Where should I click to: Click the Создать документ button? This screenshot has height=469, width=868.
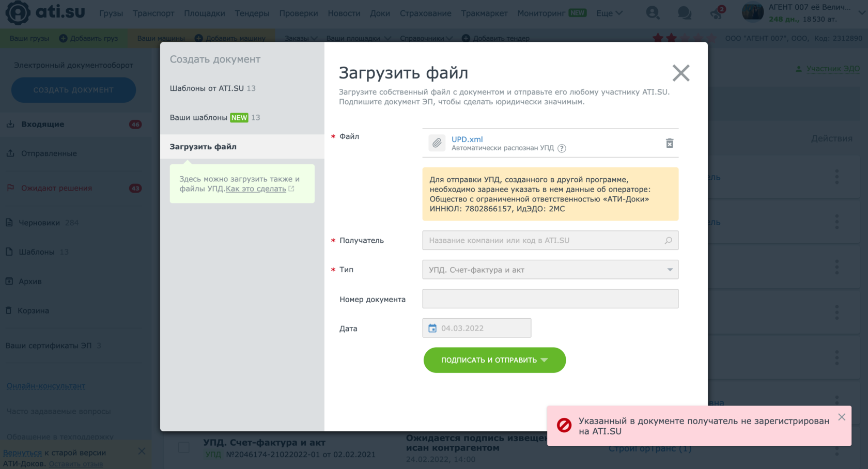[x=73, y=90]
